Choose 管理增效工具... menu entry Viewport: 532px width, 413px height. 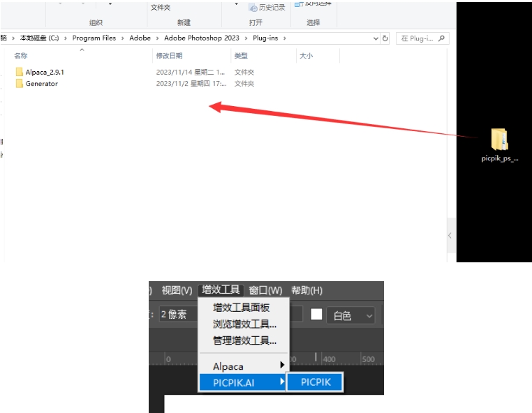(244, 340)
